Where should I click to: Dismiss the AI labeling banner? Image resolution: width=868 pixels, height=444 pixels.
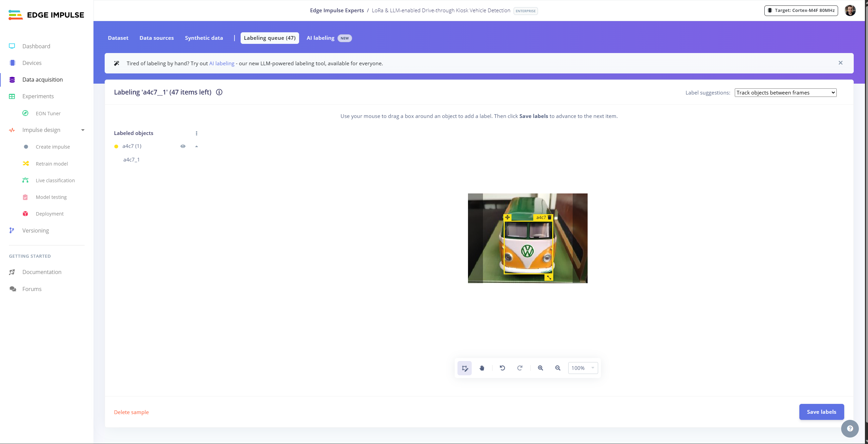tap(840, 63)
